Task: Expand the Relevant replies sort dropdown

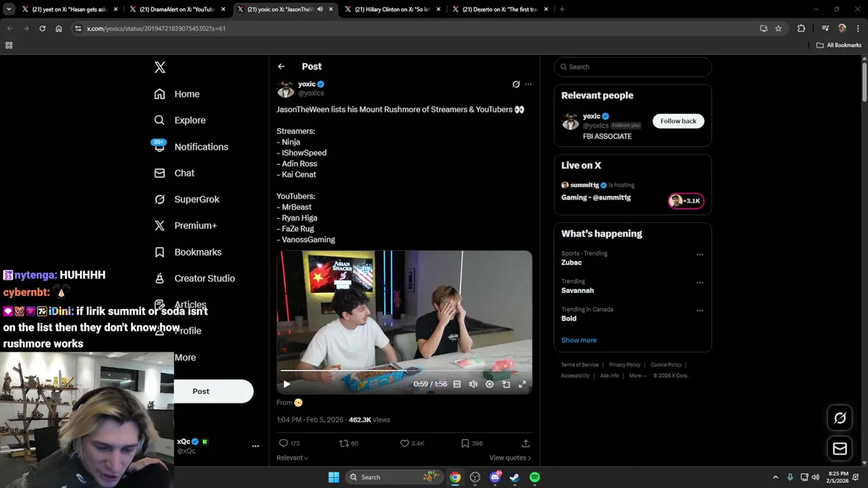Action: click(292, 457)
